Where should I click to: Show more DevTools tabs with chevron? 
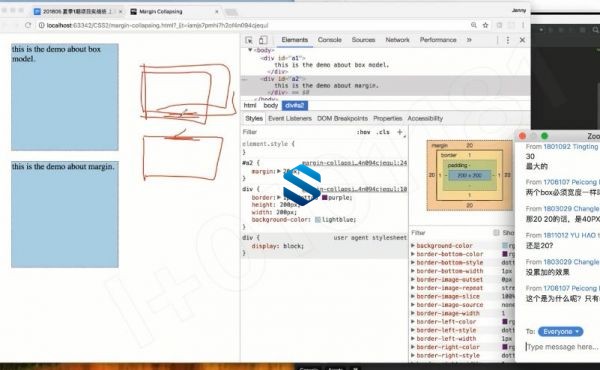click(x=469, y=40)
